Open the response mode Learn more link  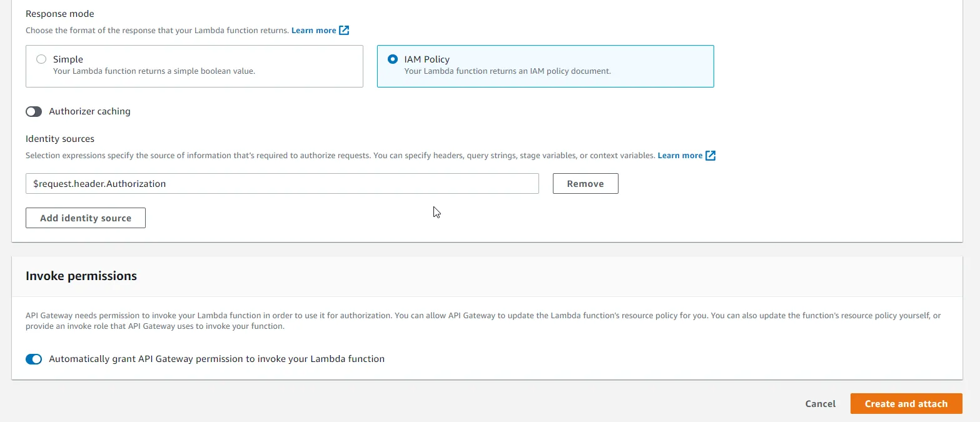[315, 30]
